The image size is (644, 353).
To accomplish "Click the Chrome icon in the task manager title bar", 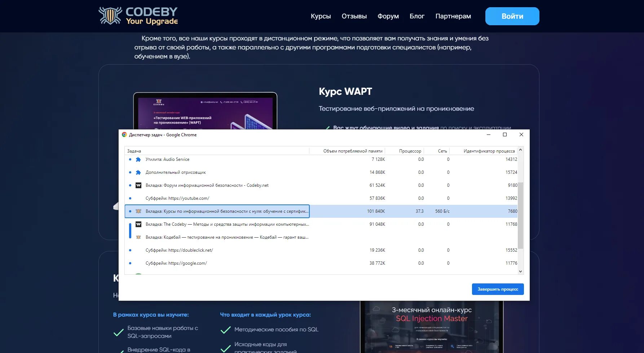I will [124, 134].
